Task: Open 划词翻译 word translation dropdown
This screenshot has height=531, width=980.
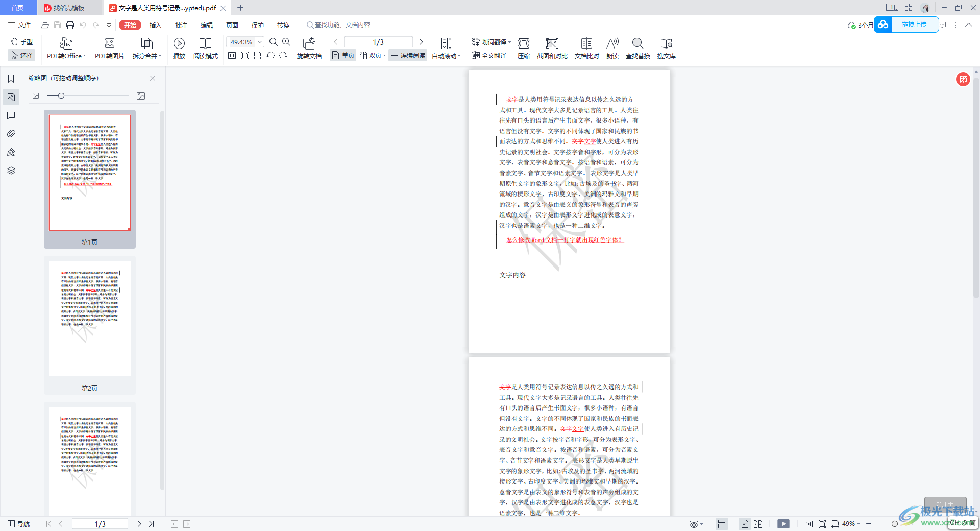Action: [x=491, y=42]
